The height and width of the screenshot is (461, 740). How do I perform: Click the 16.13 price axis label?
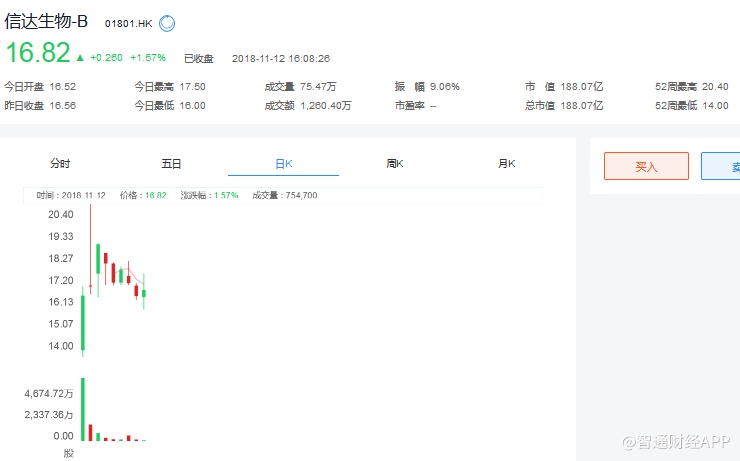click(61, 302)
